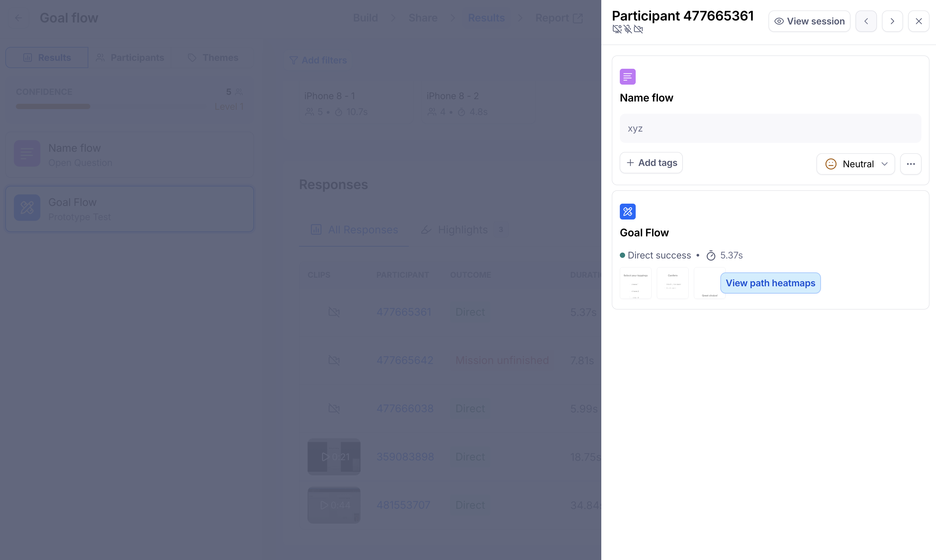936x560 pixels.
Task: Close the participant side panel
Action: click(919, 21)
